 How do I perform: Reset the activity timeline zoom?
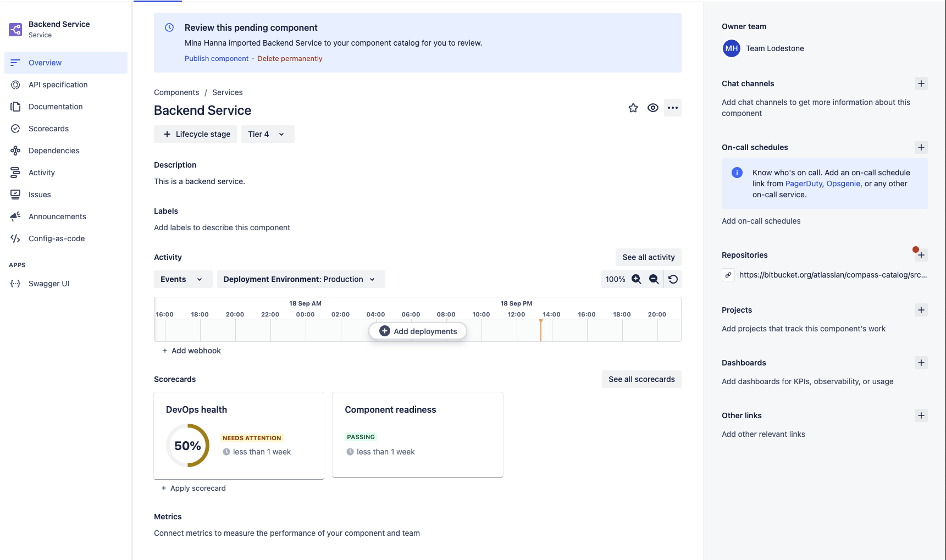tap(673, 279)
